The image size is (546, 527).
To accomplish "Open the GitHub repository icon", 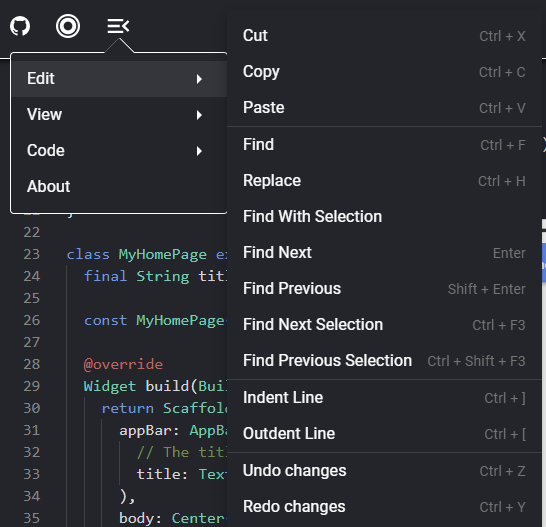I will [x=20, y=26].
